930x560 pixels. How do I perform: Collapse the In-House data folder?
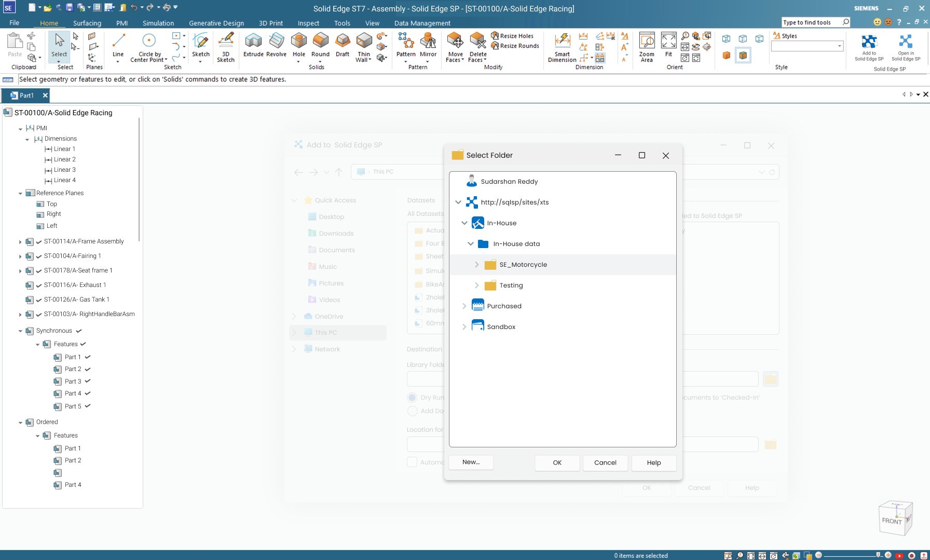[470, 244]
